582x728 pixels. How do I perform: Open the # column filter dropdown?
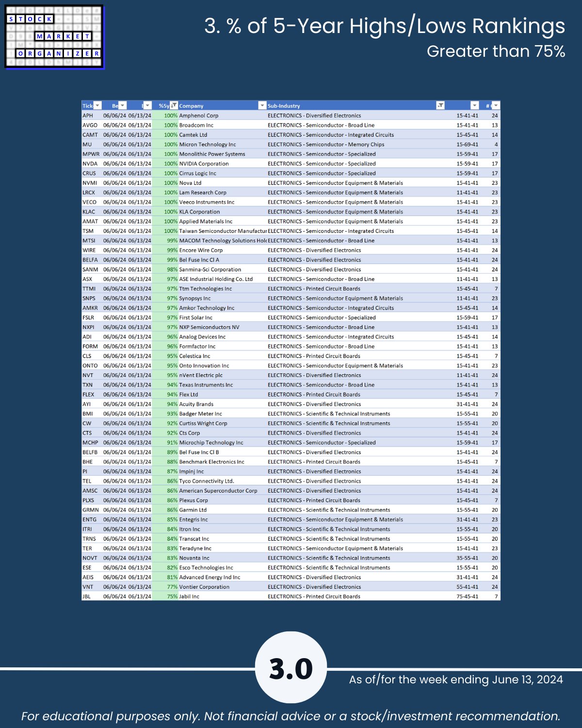495,105
